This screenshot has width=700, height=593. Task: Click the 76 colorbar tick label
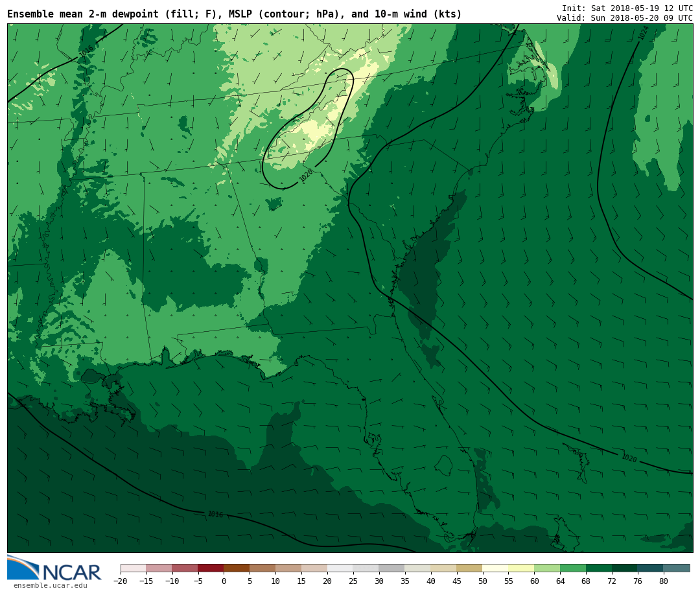pyautogui.click(x=638, y=581)
